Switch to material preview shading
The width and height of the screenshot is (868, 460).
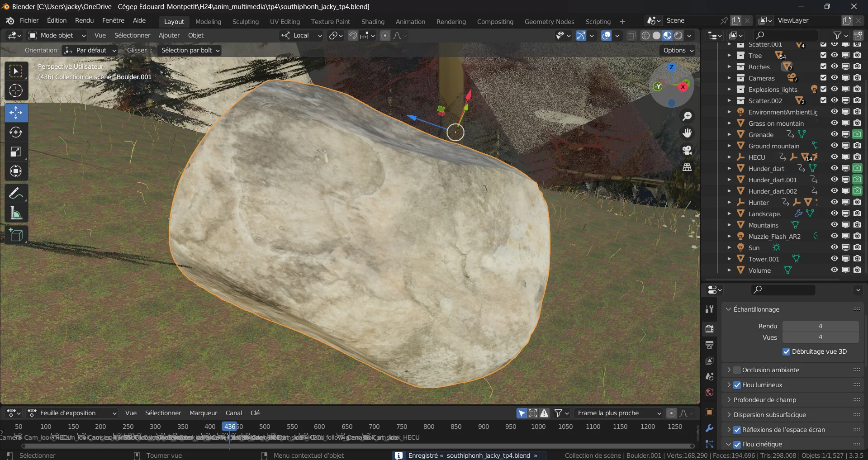point(668,35)
